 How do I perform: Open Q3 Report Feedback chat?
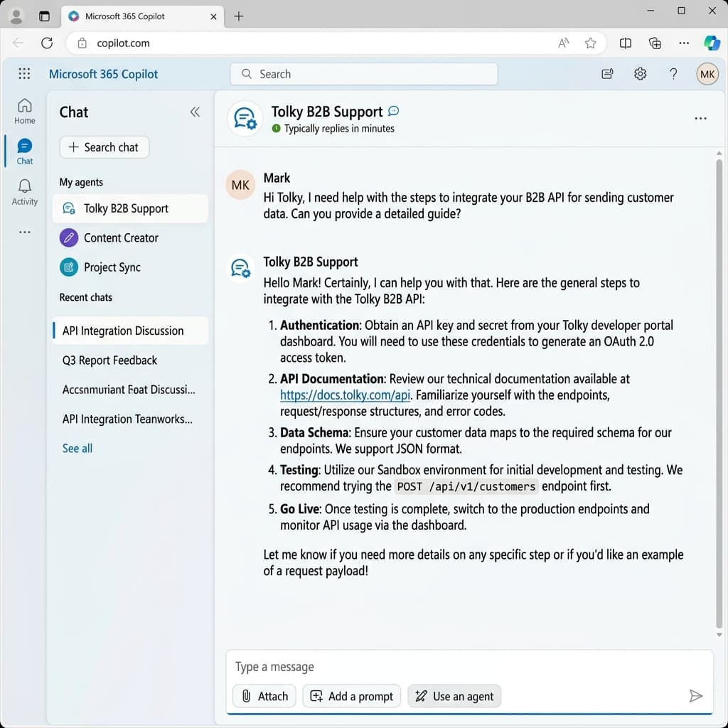131,360
